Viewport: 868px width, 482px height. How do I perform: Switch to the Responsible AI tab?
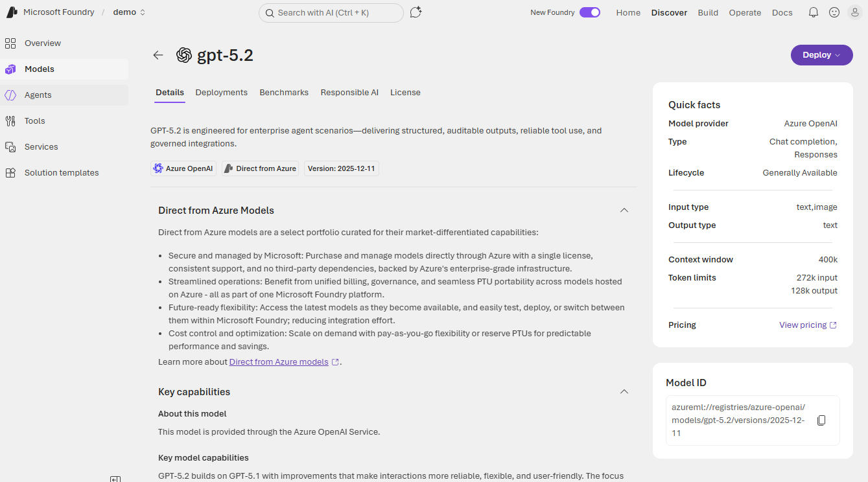pos(349,93)
